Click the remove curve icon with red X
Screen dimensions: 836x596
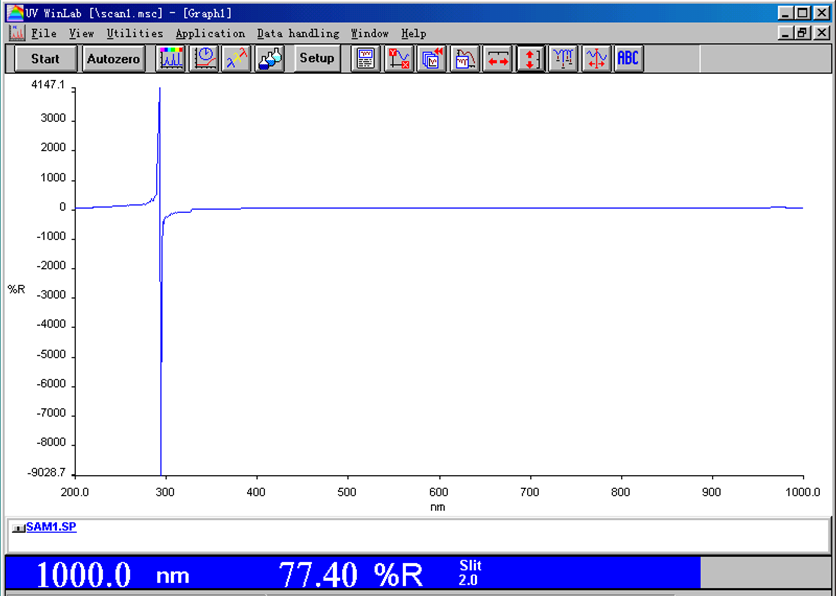(399, 59)
